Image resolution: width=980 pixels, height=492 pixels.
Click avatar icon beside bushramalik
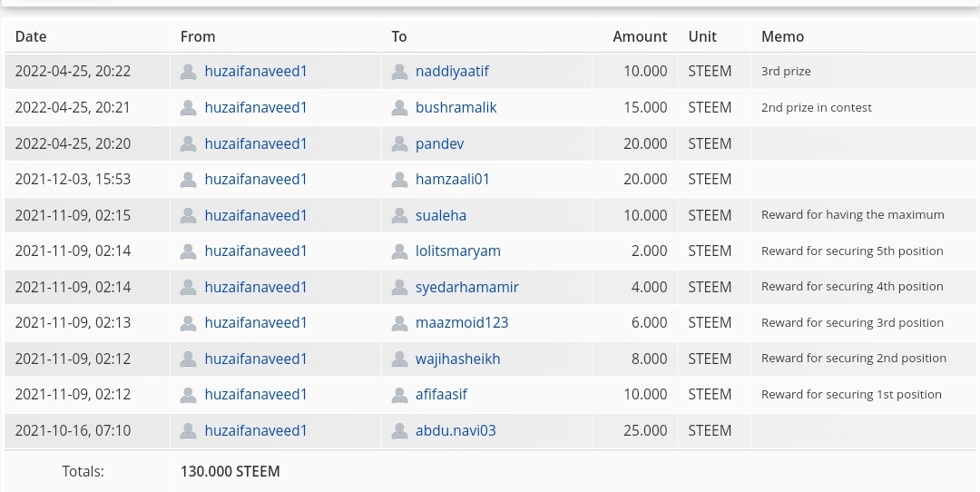click(x=399, y=108)
